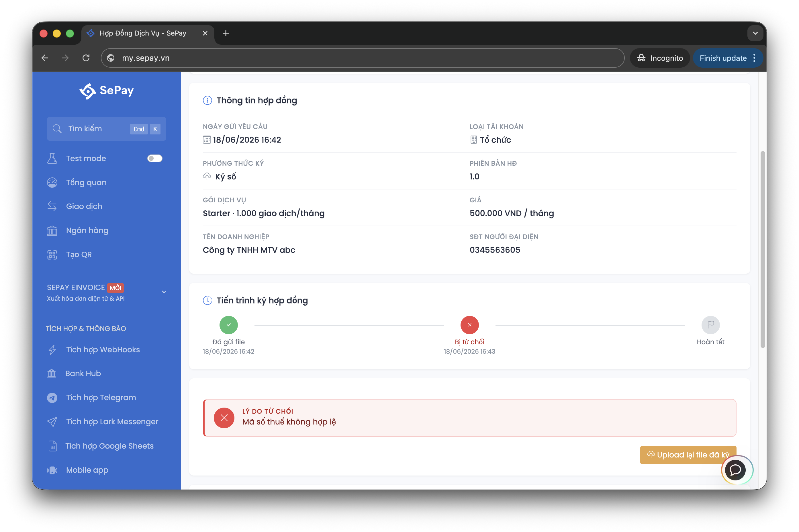Click the MỚI badge on SePay eInvoice

coord(115,288)
